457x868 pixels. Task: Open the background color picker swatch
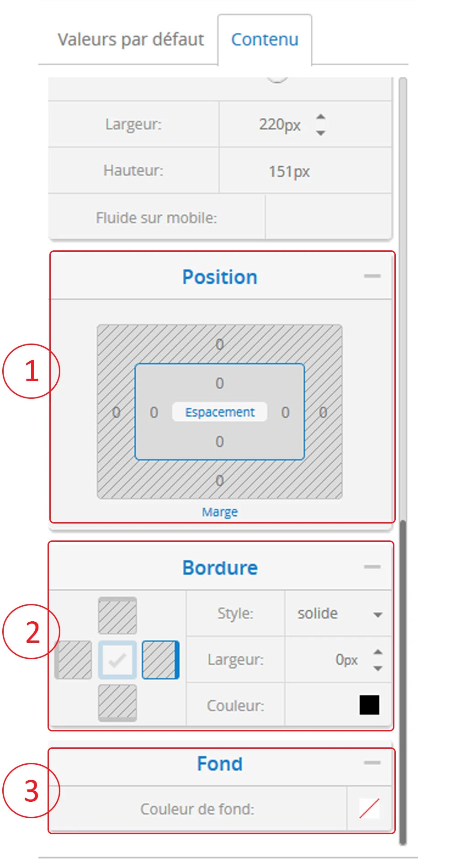tap(369, 809)
